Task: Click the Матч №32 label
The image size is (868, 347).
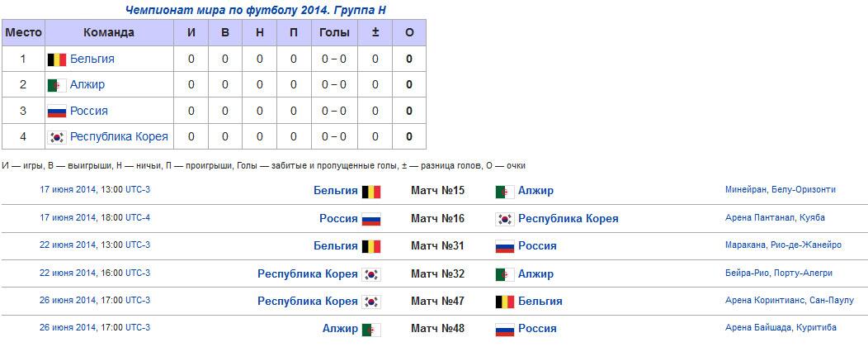Action: click(437, 273)
